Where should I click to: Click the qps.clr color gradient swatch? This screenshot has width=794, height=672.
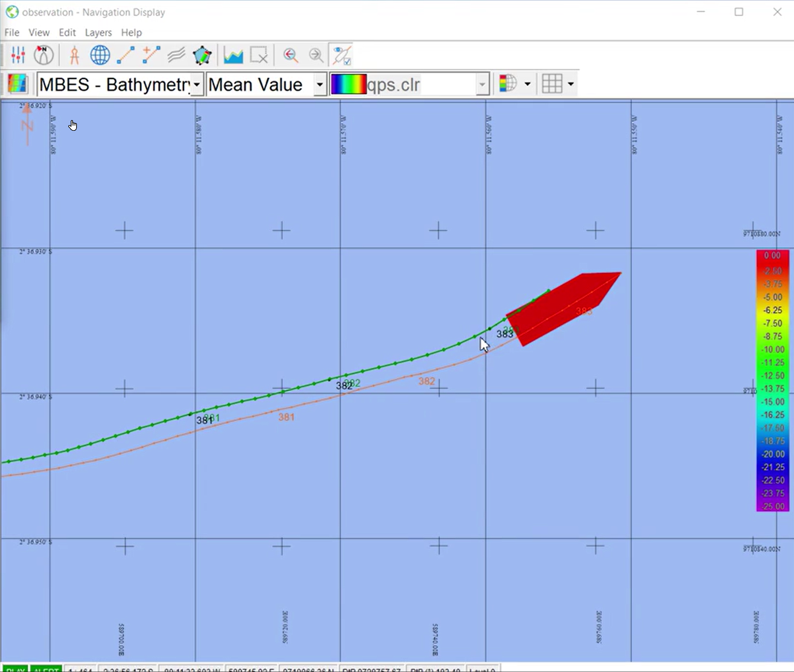349,84
